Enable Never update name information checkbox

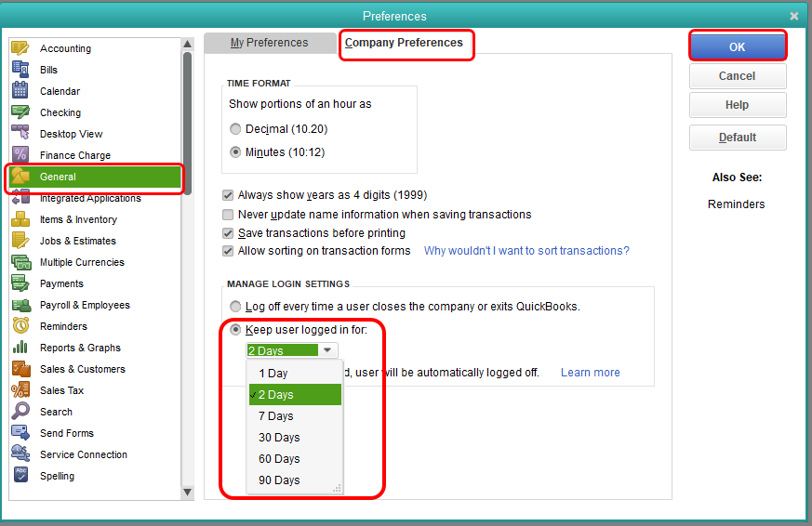[x=228, y=215]
